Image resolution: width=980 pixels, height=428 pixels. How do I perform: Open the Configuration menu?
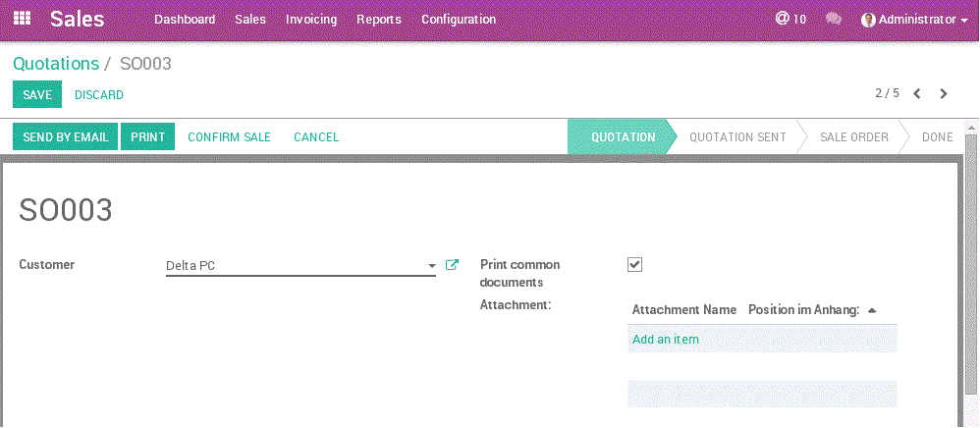point(459,20)
